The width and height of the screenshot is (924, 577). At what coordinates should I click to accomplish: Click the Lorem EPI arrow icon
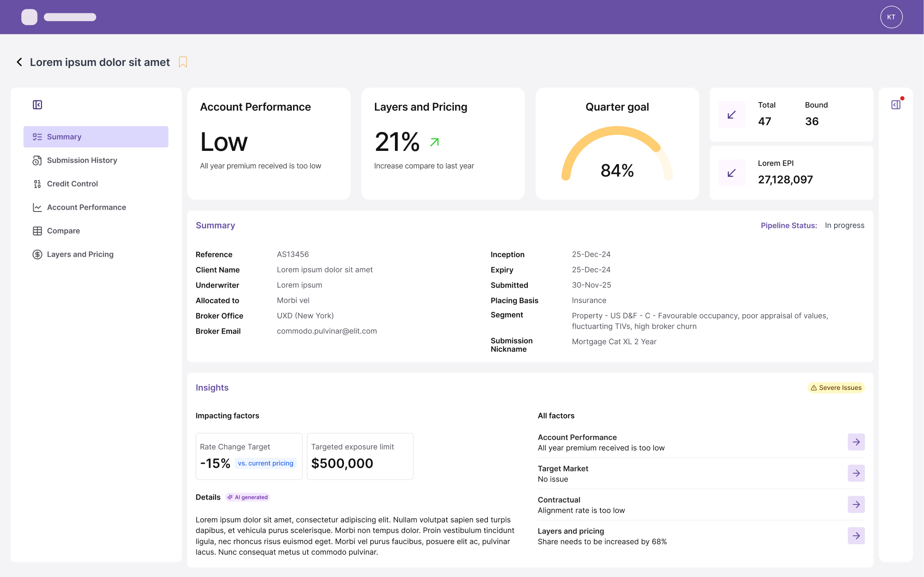[x=731, y=173]
